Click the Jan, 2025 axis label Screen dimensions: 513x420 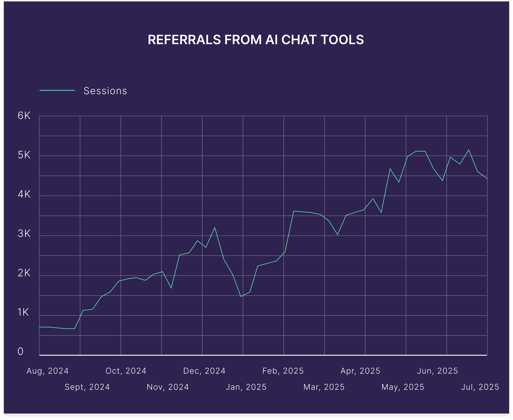pyautogui.click(x=246, y=387)
